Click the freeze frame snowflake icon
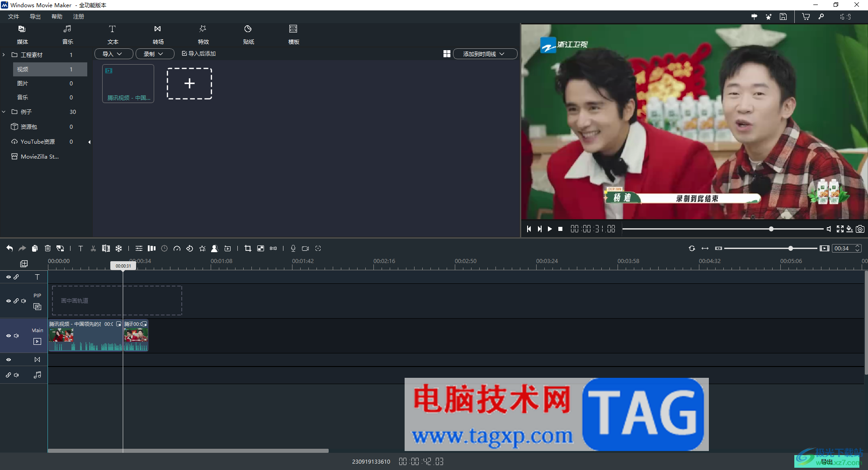This screenshot has height=470, width=868. (118, 248)
